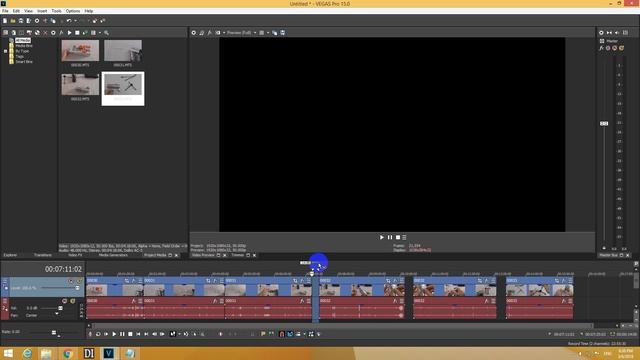This screenshot has height=360, width=640.
Task: Open the Project Media Views dropdown arrow
Action: [x=100, y=33]
